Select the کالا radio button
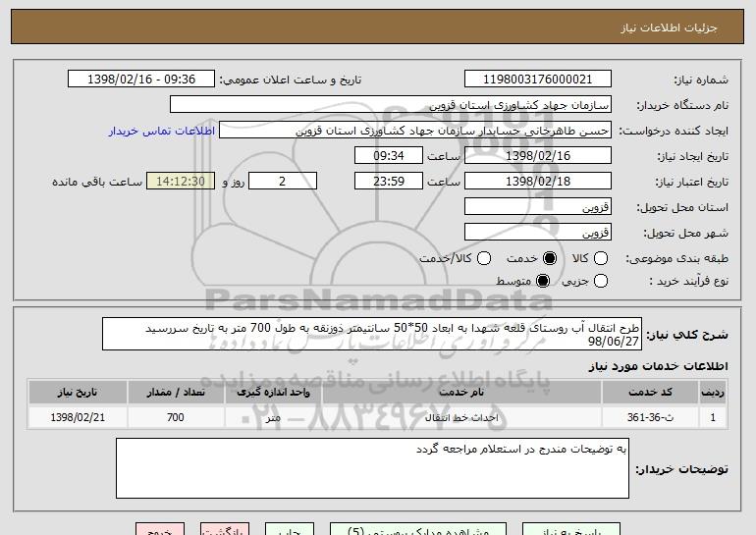Image resolution: width=756 pixels, height=535 pixels. [601, 259]
